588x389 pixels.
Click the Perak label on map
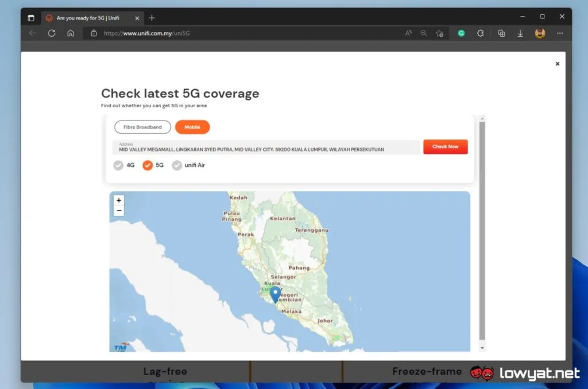pyautogui.click(x=246, y=234)
